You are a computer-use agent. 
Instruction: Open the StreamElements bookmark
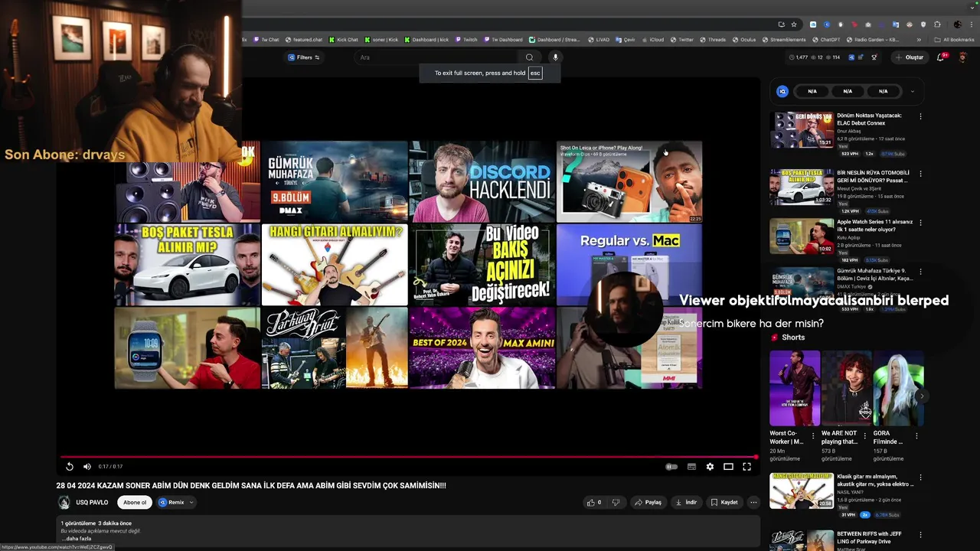(x=784, y=40)
